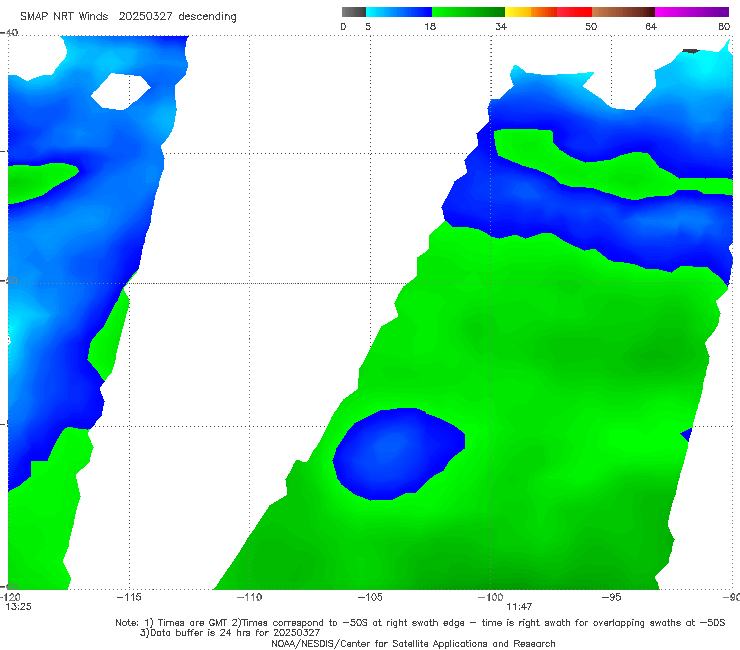The image size is (740, 650).
Task: Click the color bar label 18
Action: (x=430, y=26)
